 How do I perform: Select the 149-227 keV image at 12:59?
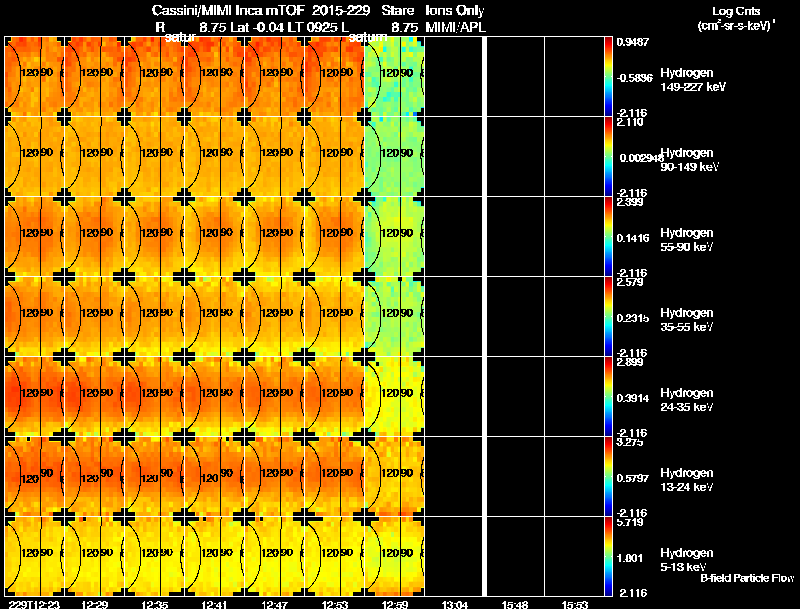pos(394,77)
